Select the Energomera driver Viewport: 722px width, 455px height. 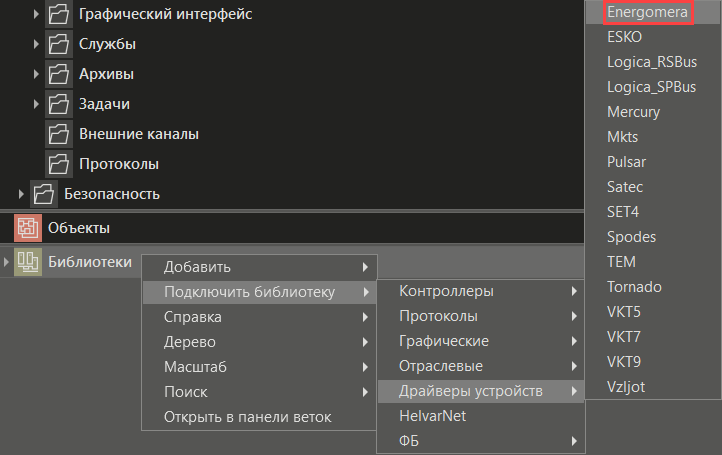[653, 12]
